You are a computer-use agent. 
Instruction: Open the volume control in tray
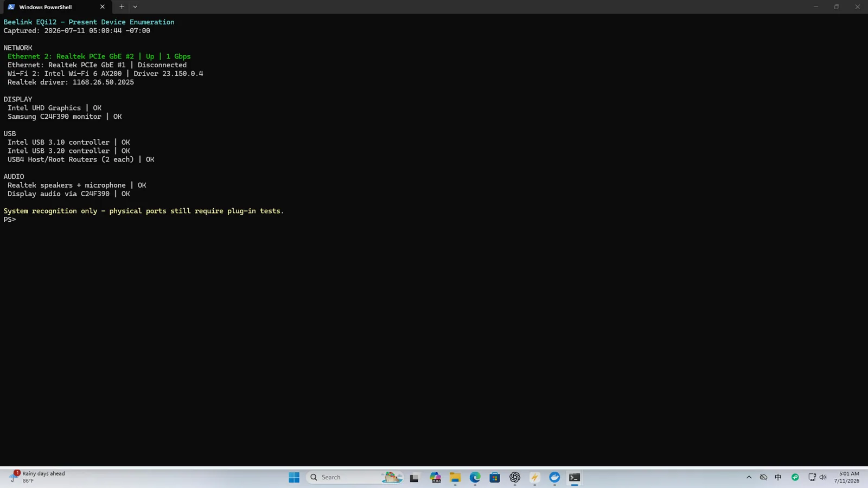pos(823,478)
